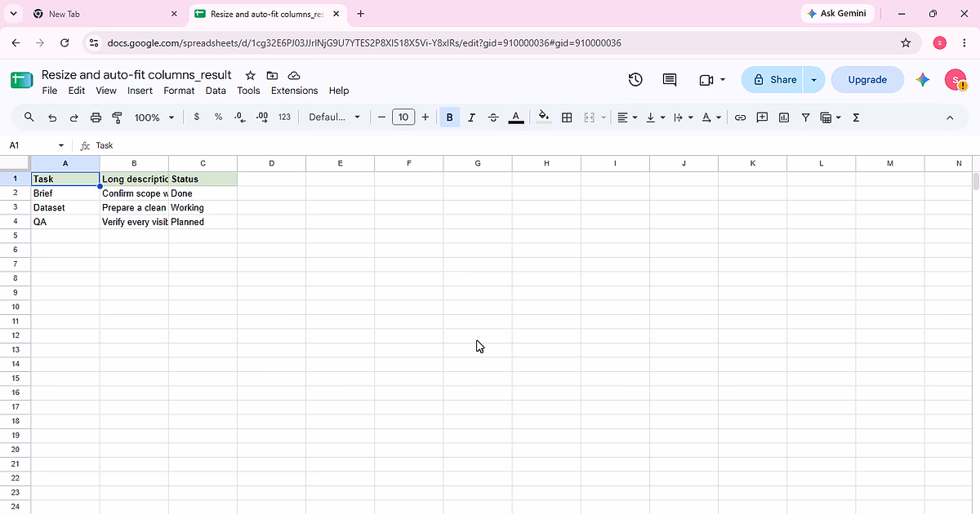Collapse the toolbar menus with chevron
The image size is (980, 514).
950,117
